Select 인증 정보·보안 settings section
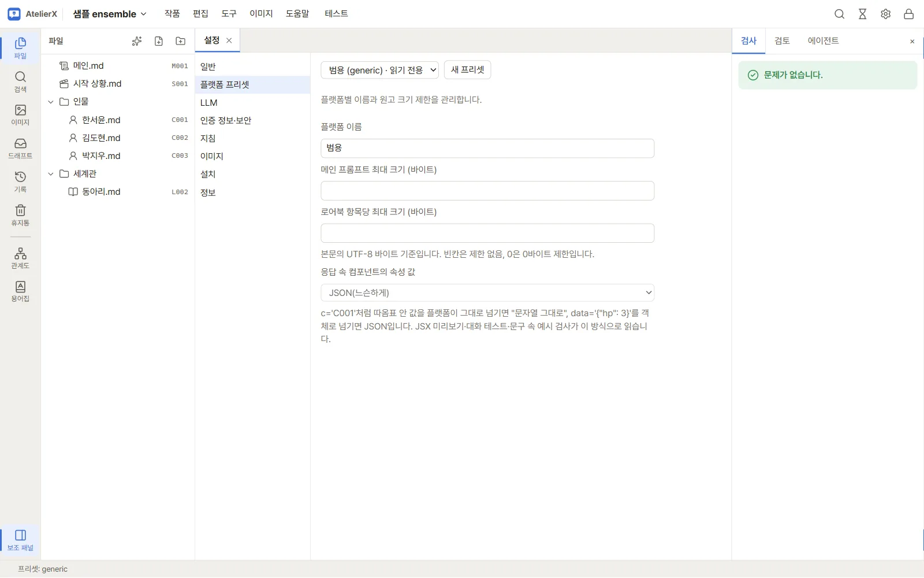Image resolution: width=924 pixels, height=578 pixels. pyautogui.click(x=252, y=121)
